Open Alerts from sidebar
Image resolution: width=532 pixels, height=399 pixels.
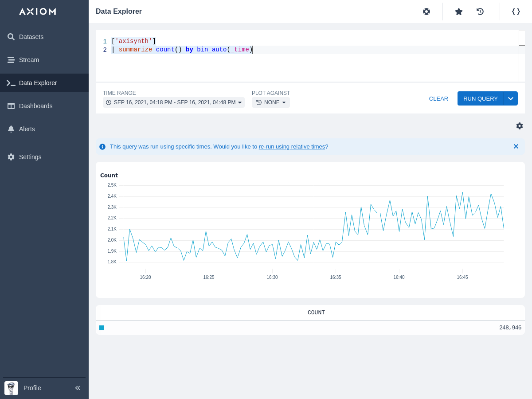[27, 129]
